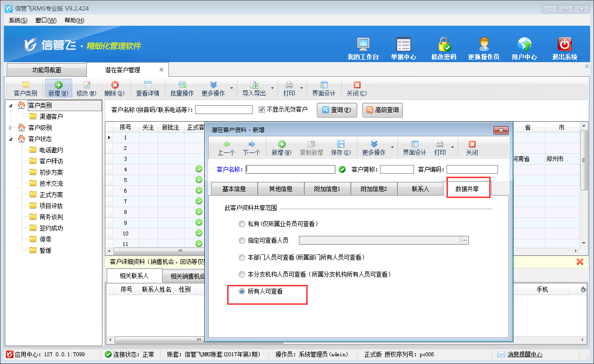Viewport: 594px width, 364px height.
Task: Click the 高级查询 button
Action: coord(383,110)
